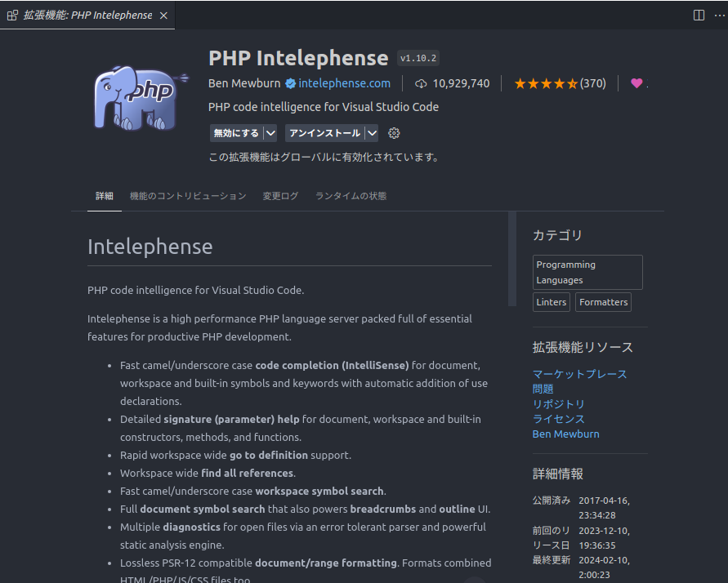This screenshot has height=583, width=728.
Task: Open the マーケットプレース resource link
Action: (x=579, y=374)
